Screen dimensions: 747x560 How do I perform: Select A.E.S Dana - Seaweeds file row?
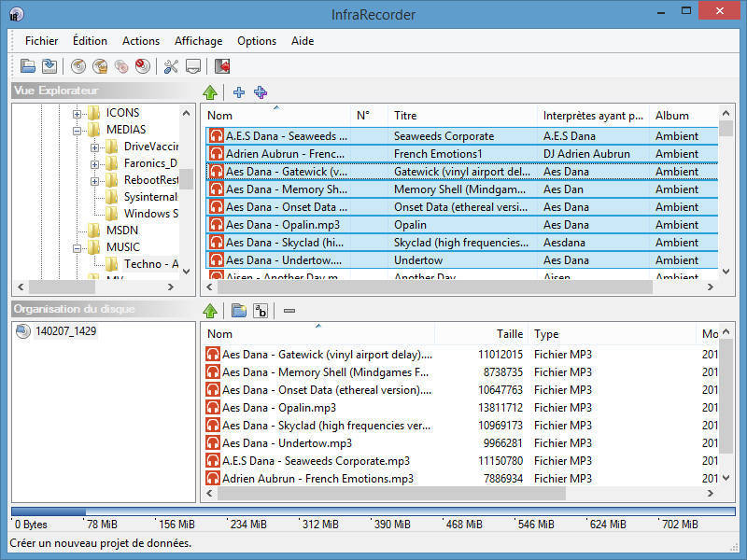point(462,136)
